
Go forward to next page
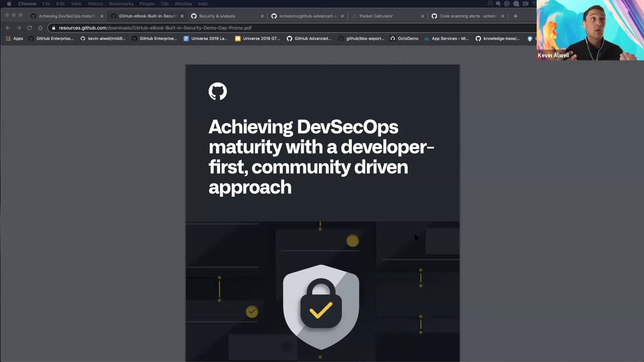[19, 28]
